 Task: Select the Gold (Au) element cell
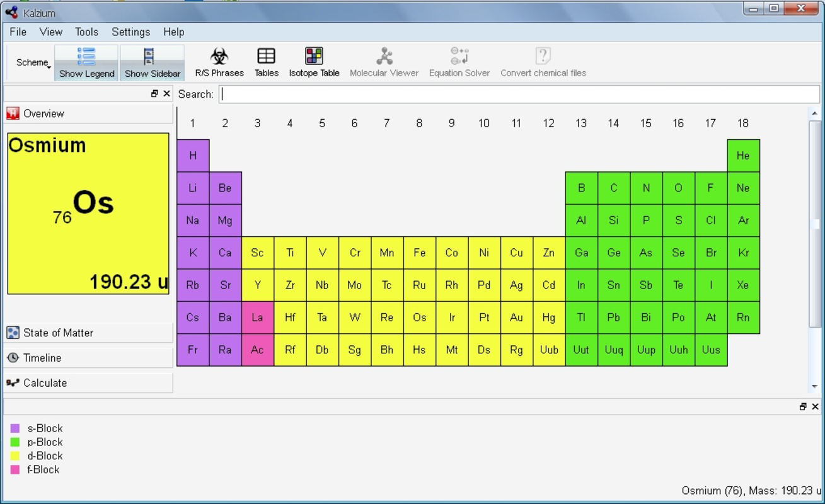[516, 318]
